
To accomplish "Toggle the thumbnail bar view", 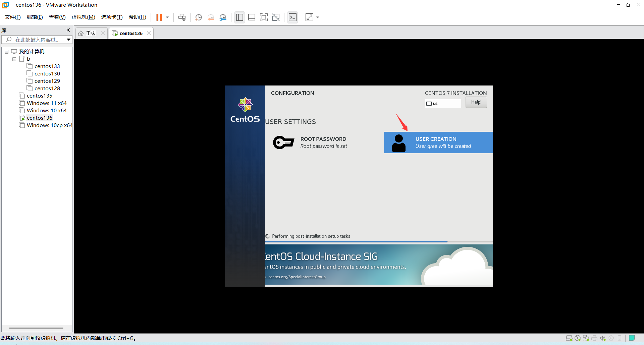I will 252,17.
